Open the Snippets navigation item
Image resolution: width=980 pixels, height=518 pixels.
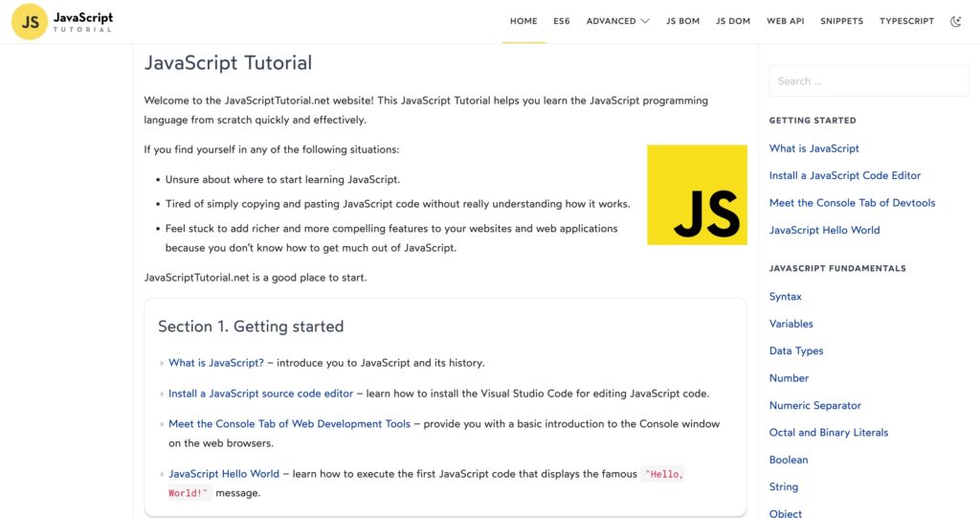[x=841, y=21]
